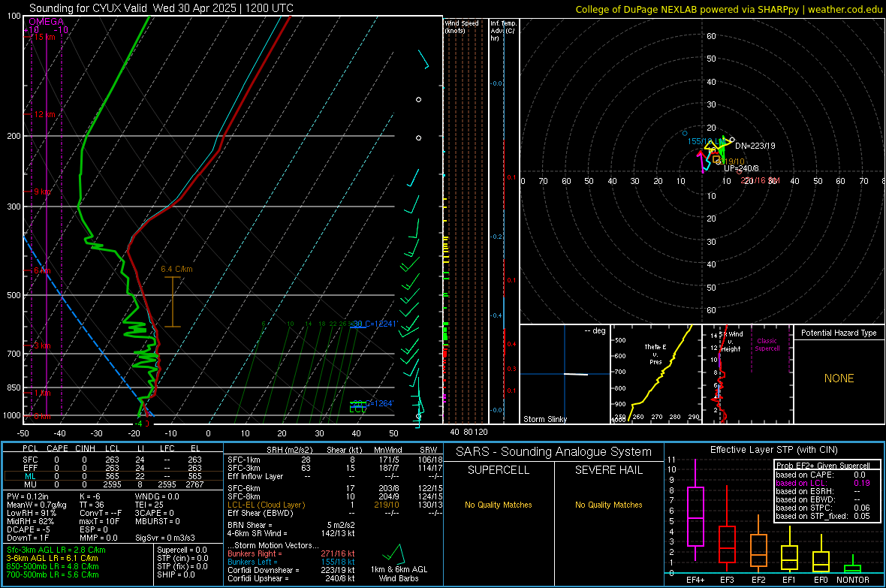Click the 'based on STPC:' row
The width and height of the screenshot is (886, 588).
[823, 508]
